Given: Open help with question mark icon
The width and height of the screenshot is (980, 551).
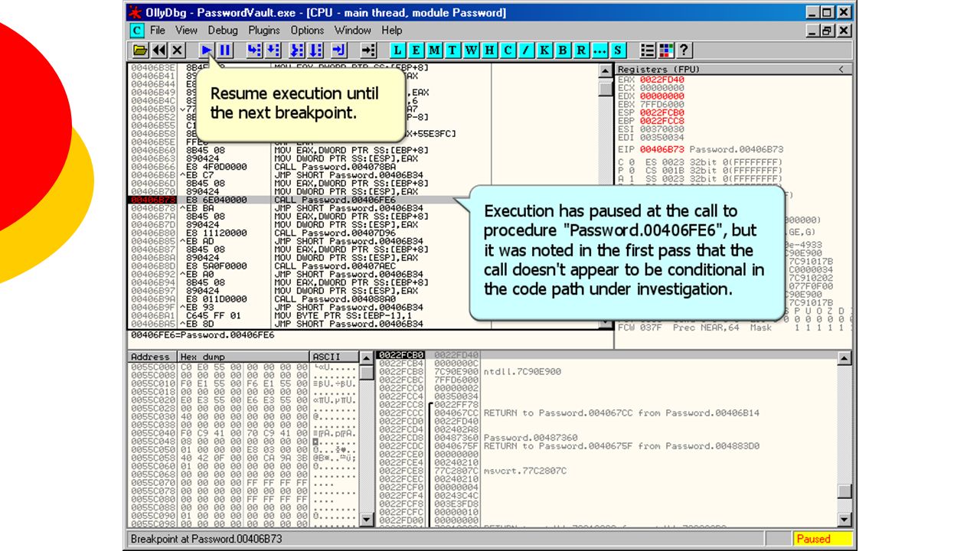Looking at the screenshot, I should coord(684,51).
